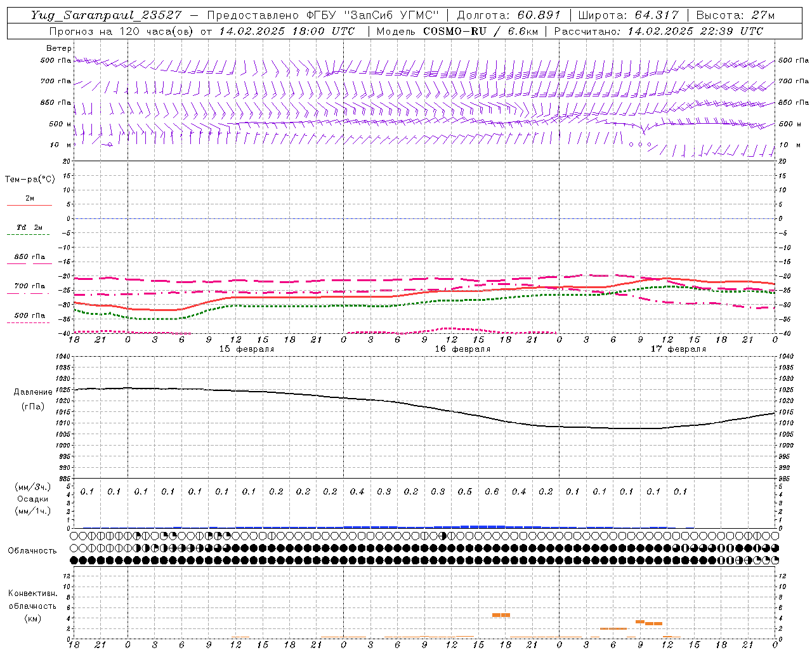Click the 1025 mark on left pressure axis
The width and height of the screenshot is (812, 650).
62,390
